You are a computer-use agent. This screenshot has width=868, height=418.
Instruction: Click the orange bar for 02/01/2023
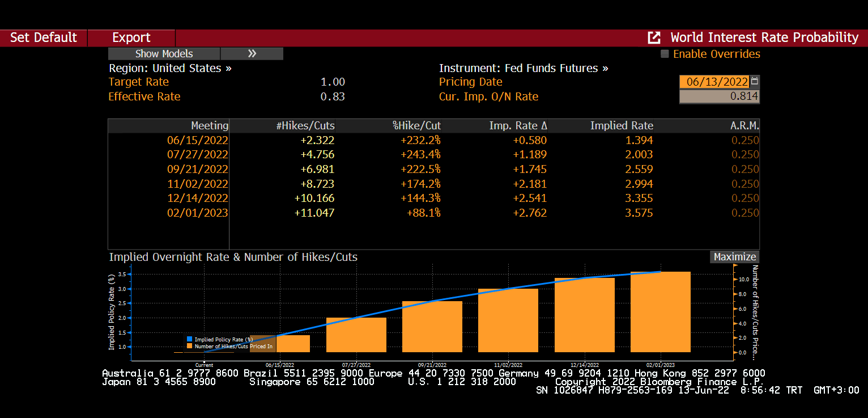pos(661,312)
